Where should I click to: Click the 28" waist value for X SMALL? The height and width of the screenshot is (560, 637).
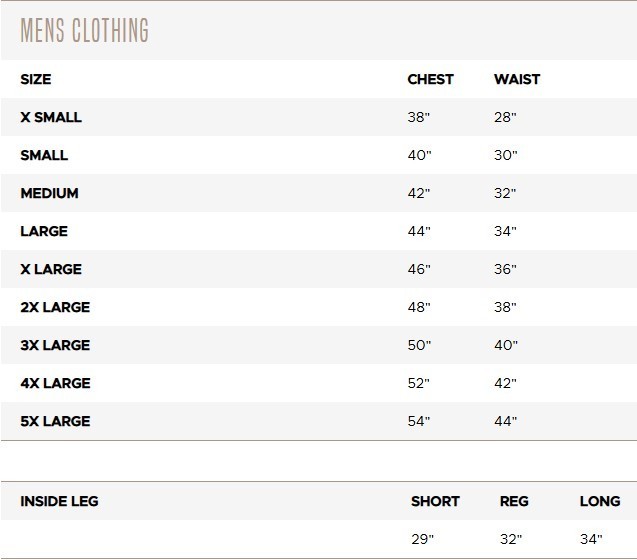coord(505,117)
